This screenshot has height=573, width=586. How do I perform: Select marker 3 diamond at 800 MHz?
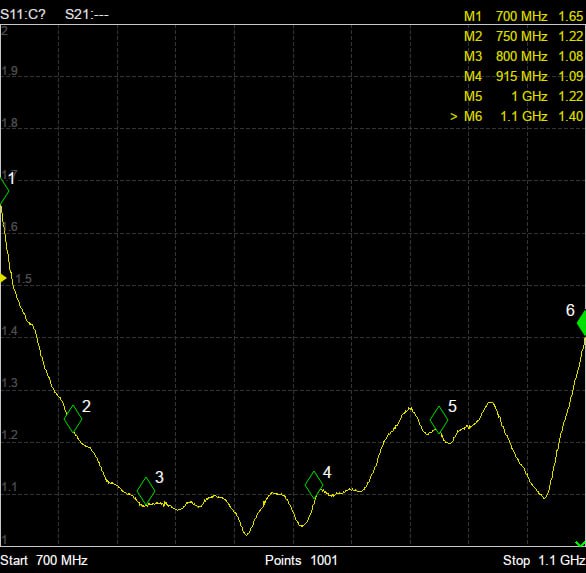146,491
